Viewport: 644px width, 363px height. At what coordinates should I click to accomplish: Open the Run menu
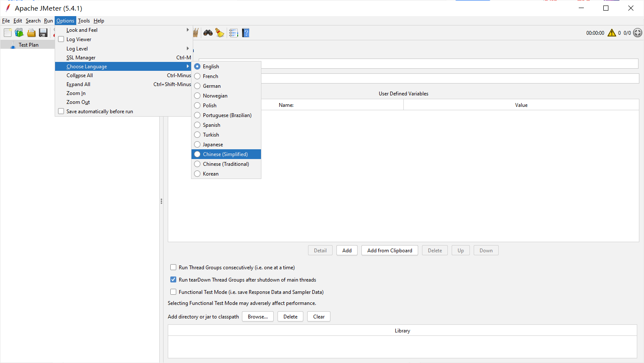tap(48, 21)
